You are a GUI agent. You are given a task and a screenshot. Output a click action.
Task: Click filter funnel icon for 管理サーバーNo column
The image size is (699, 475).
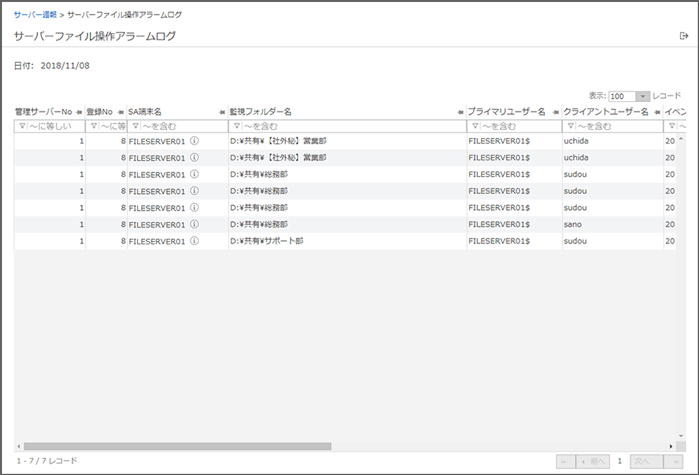pos(22,127)
